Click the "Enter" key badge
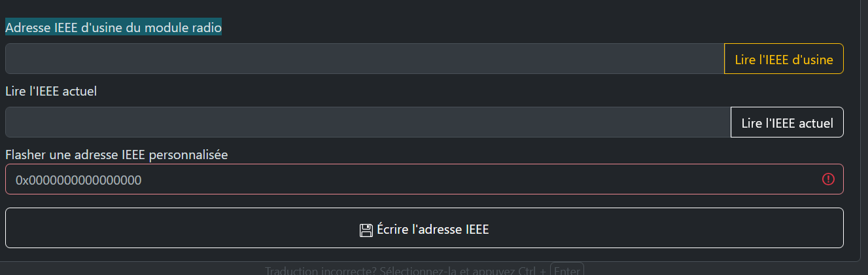868x275 pixels. click(x=566, y=270)
